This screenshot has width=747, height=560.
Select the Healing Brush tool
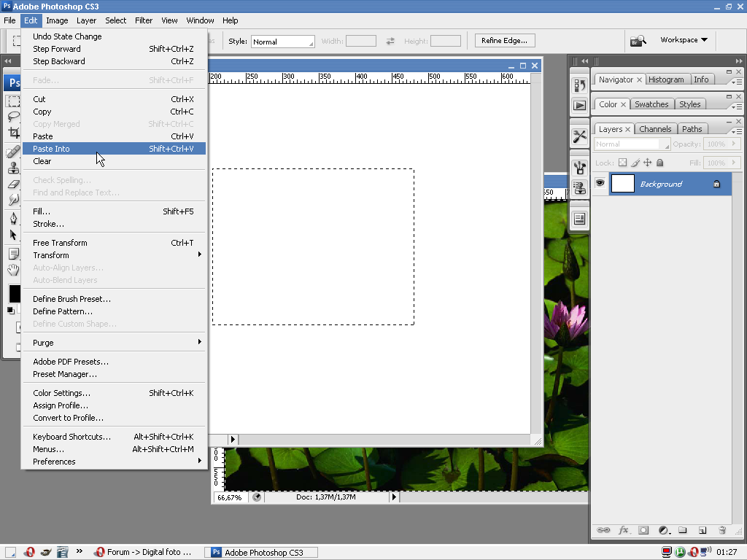pos(13,152)
